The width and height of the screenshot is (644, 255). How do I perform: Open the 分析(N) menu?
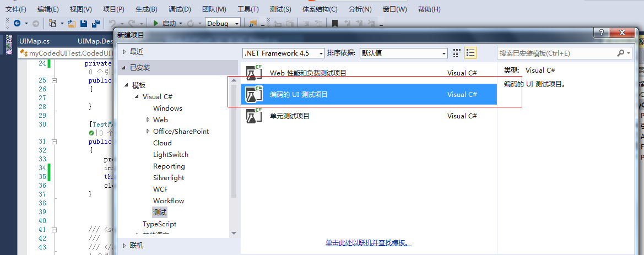coord(360,9)
